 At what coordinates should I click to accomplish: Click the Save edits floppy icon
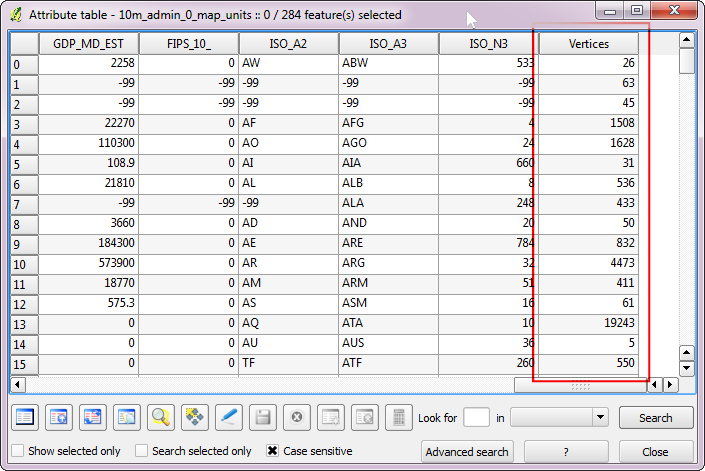coord(263,418)
